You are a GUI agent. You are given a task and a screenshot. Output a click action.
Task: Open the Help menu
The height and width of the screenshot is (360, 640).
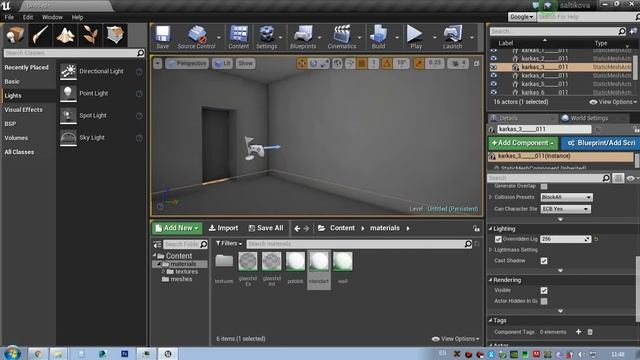77,17
